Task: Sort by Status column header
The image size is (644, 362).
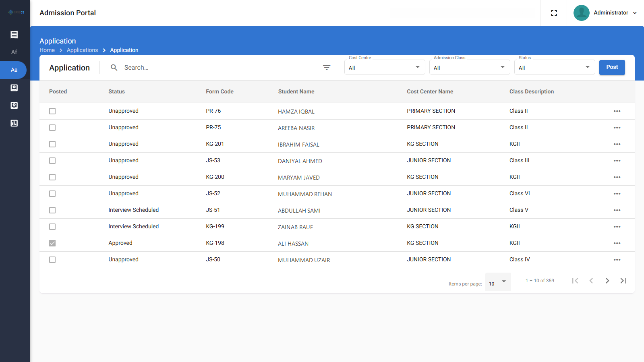Action: click(117, 91)
